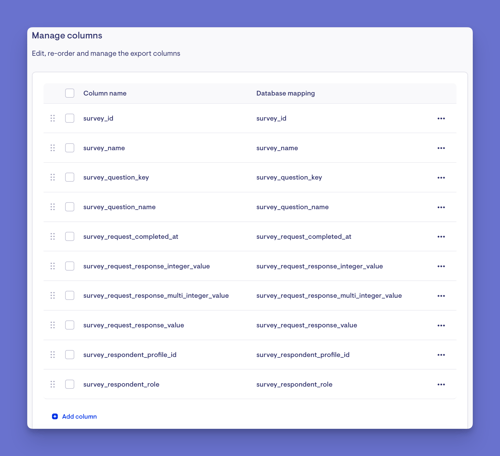Click the Database mapping header
The image size is (500, 456).
tap(285, 93)
